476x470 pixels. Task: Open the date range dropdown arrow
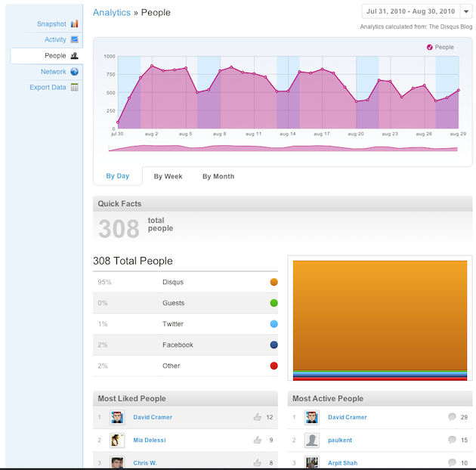[x=466, y=11]
